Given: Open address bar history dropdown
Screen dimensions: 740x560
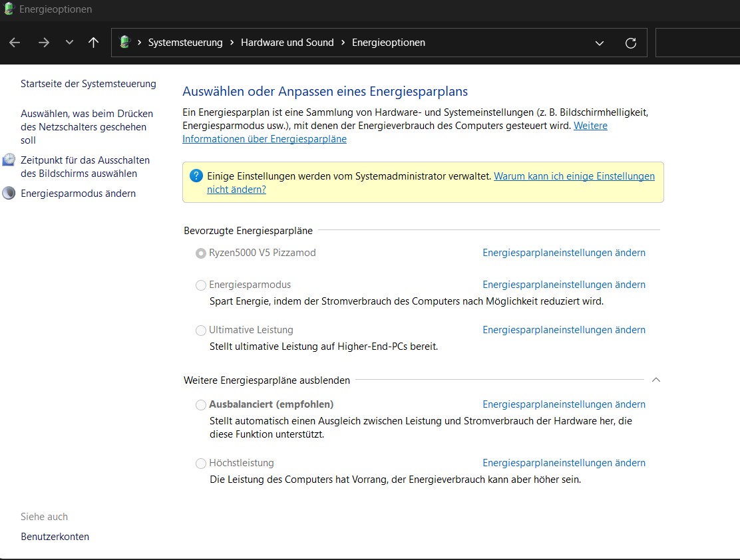Looking at the screenshot, I should tap(600, 43).
